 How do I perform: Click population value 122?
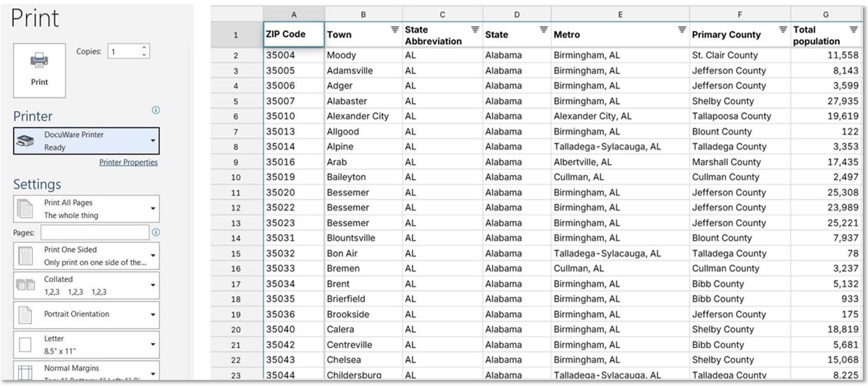(x=826, y=131)
